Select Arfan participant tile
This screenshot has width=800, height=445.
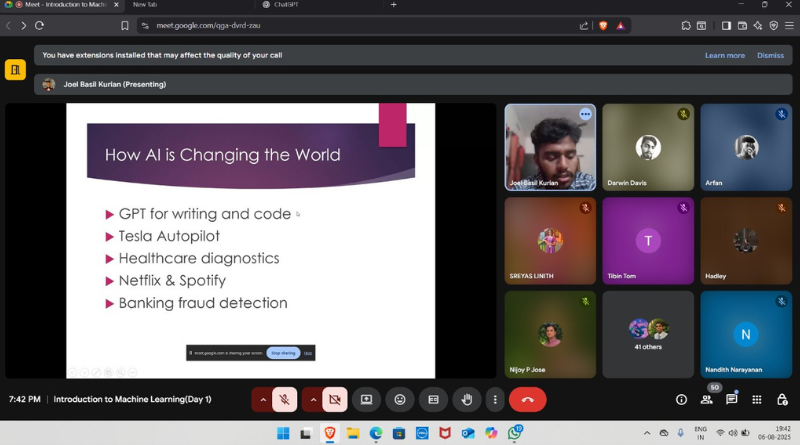[746, 147]
